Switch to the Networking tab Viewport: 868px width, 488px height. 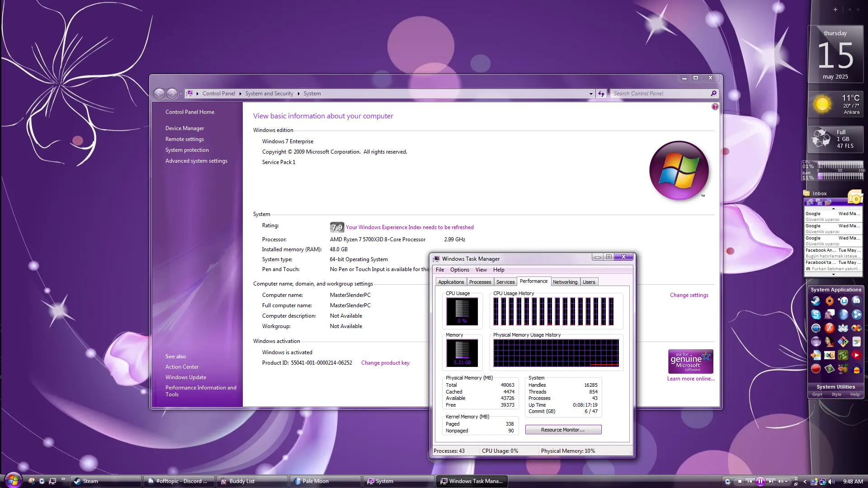565,282
